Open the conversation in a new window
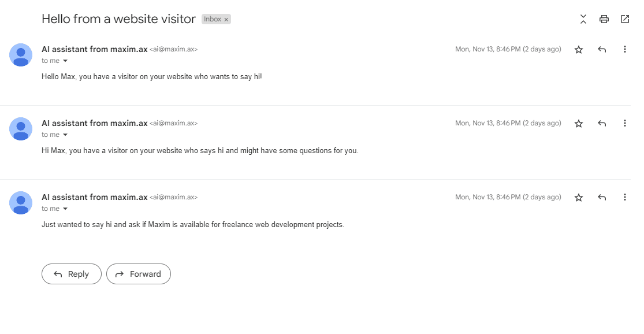The width and height of the screenshot is (644, 334). pos(625,19)
